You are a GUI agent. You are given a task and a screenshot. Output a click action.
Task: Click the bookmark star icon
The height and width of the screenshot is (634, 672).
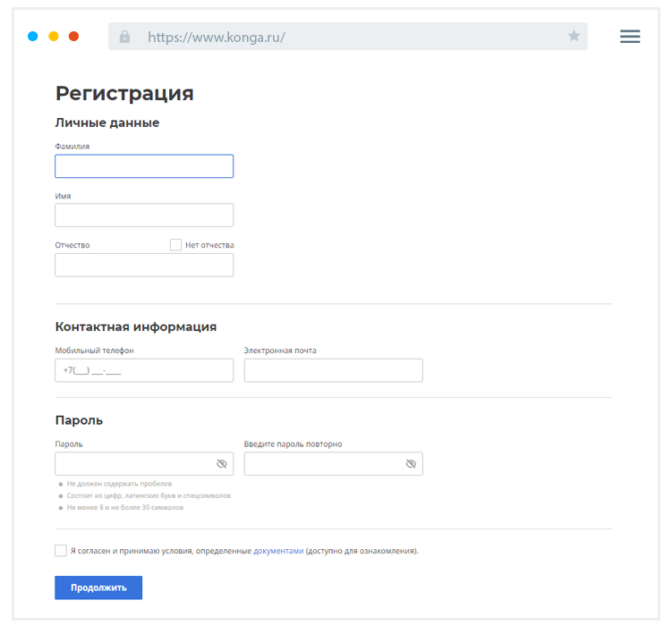[x=574, y=37]
